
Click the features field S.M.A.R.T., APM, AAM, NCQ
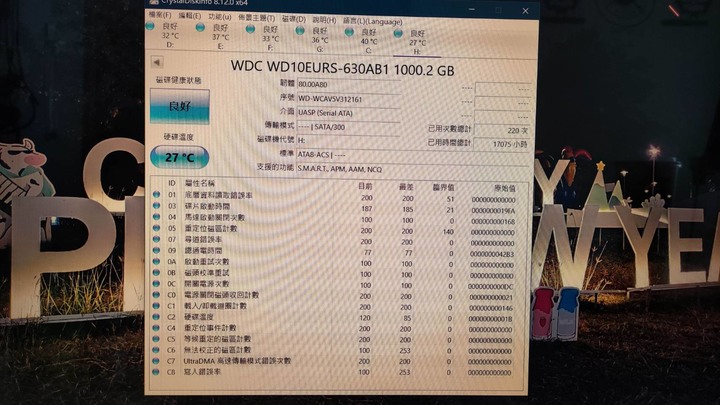click(x=412, y=169)
